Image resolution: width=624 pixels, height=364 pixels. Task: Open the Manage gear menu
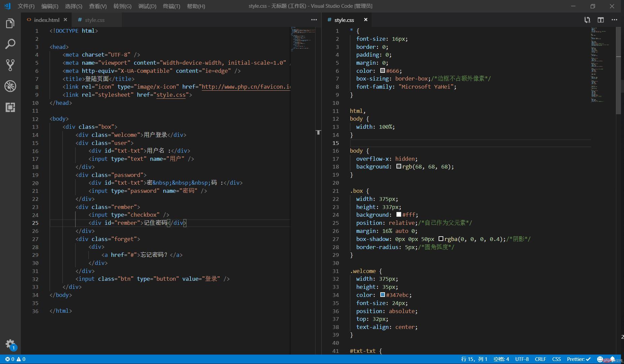coord(10,344)
